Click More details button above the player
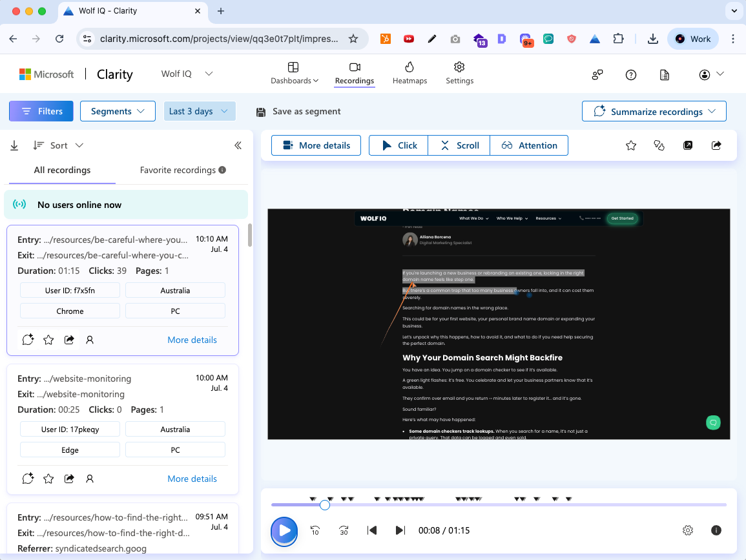Image resolution: width=746 pixels, height=560 pixels. 316,145
